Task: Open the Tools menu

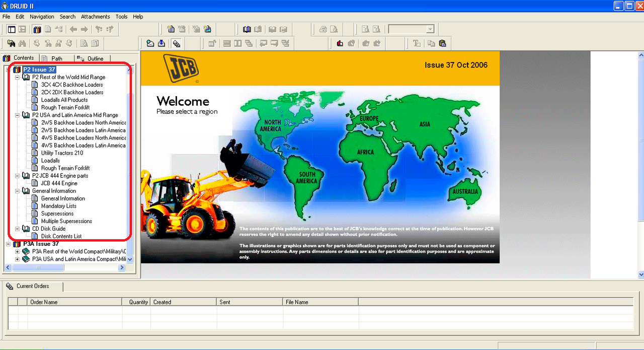Action: coord(121,17)
